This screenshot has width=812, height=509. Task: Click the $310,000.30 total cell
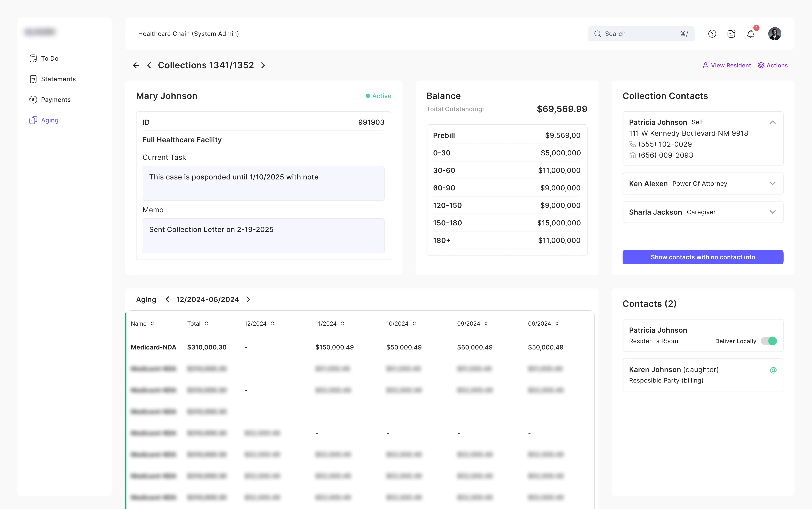[207, 347]
